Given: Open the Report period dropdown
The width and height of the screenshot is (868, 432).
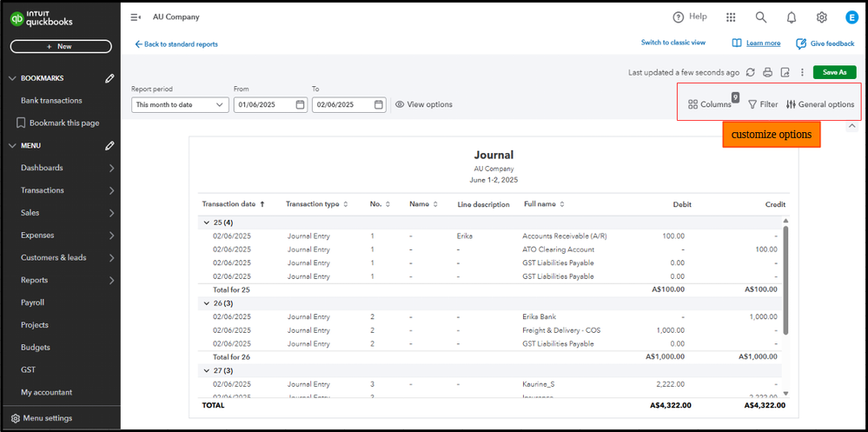Looking at the screenshot, I should (x=180, y=104).
